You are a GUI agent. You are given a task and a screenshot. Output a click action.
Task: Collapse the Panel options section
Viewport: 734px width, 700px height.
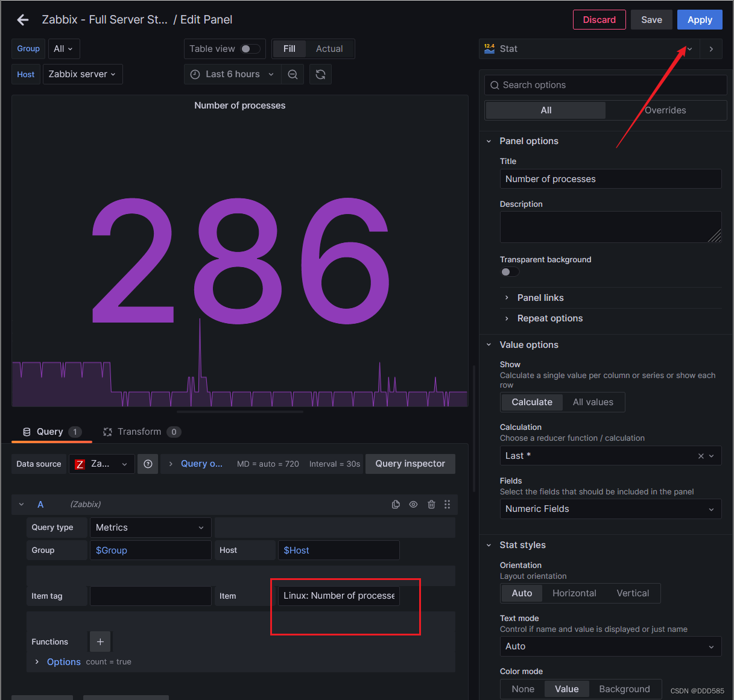pyautogui.click(x=489, y=141)
